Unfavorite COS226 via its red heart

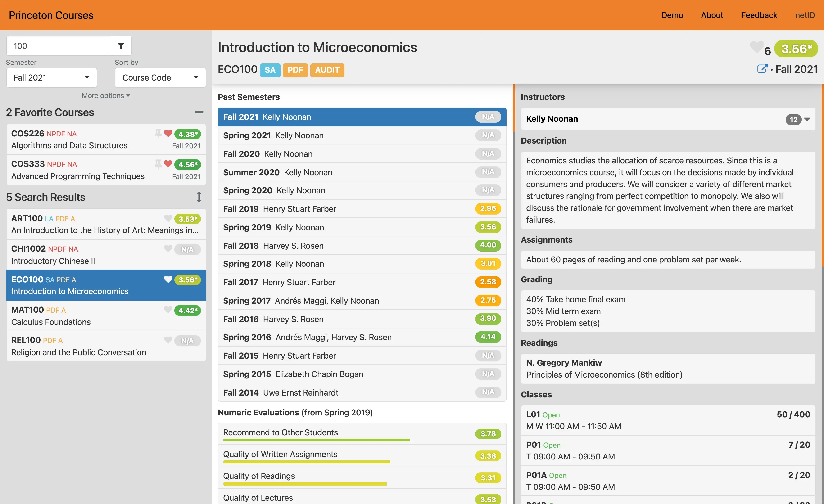(168, 133)
